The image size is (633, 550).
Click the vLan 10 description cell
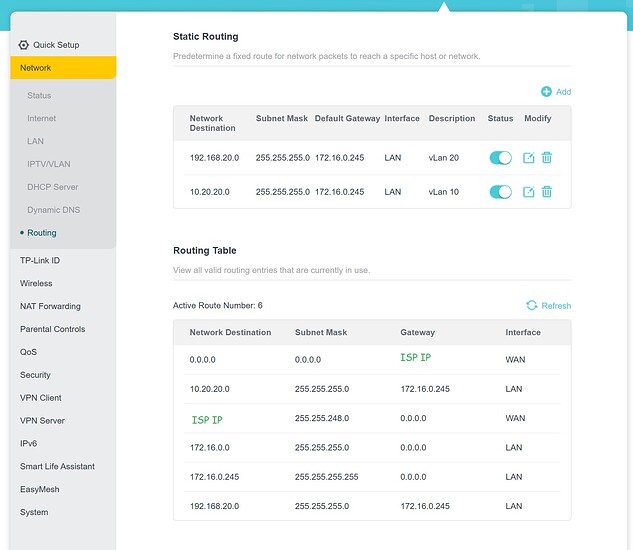click(x=444, y=192)
